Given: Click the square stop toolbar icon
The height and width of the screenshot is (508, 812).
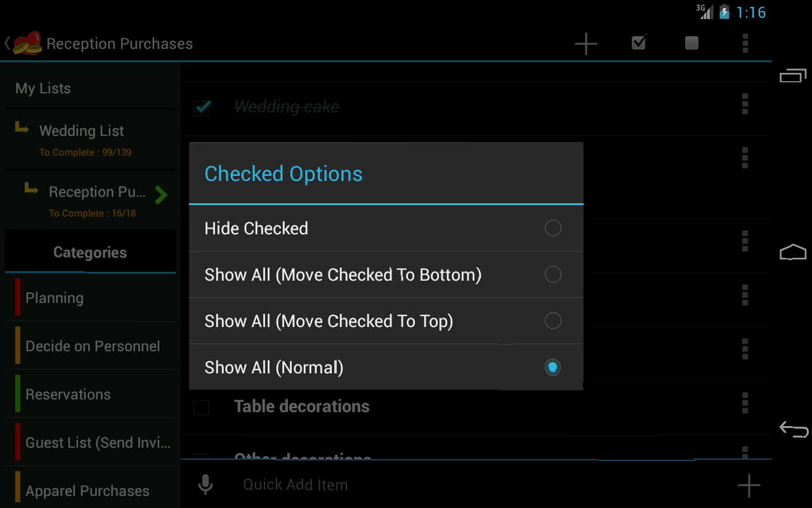Looking at the screenshot, I should [691, 43].
